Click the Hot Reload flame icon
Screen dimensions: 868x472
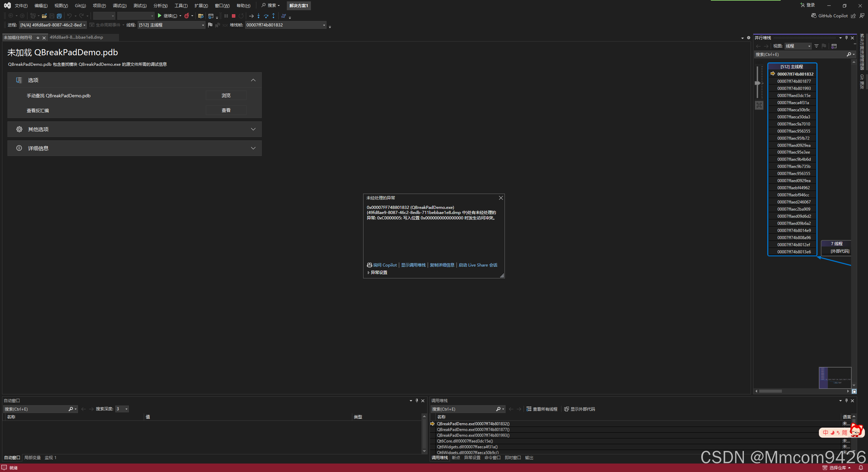click(x=187, y=16)
